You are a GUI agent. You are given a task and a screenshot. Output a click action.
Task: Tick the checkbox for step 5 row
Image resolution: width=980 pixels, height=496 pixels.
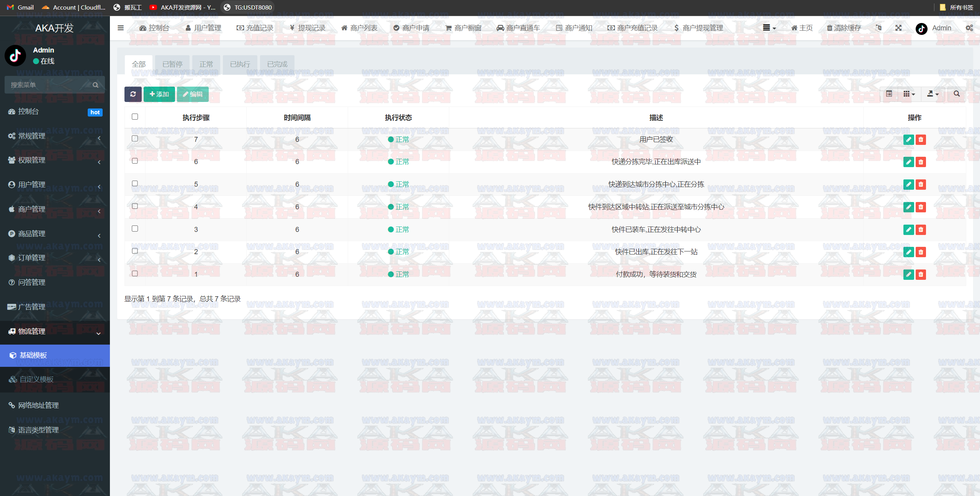(x=135, y=184)
